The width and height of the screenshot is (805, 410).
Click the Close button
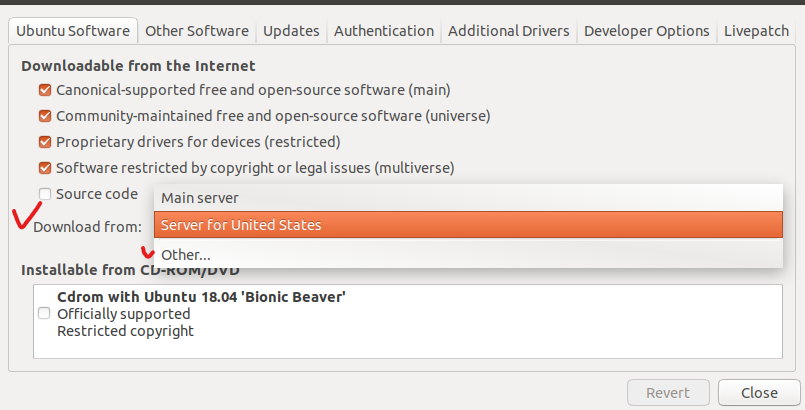[x=759, y=393]
